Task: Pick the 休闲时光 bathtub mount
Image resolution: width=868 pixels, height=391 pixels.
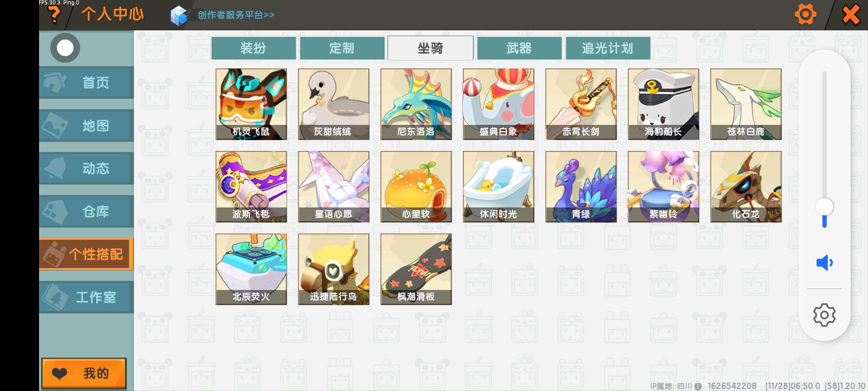Action: tap(498, 187)
